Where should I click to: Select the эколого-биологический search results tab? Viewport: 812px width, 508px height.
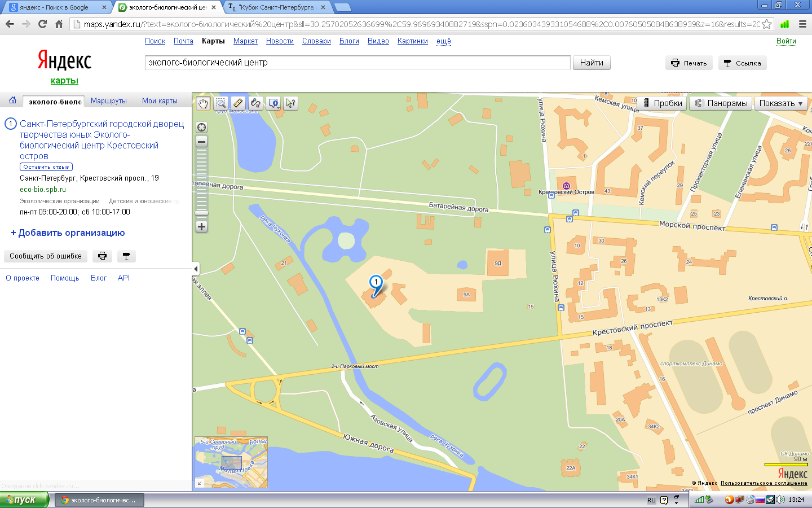tap(54, 102)
